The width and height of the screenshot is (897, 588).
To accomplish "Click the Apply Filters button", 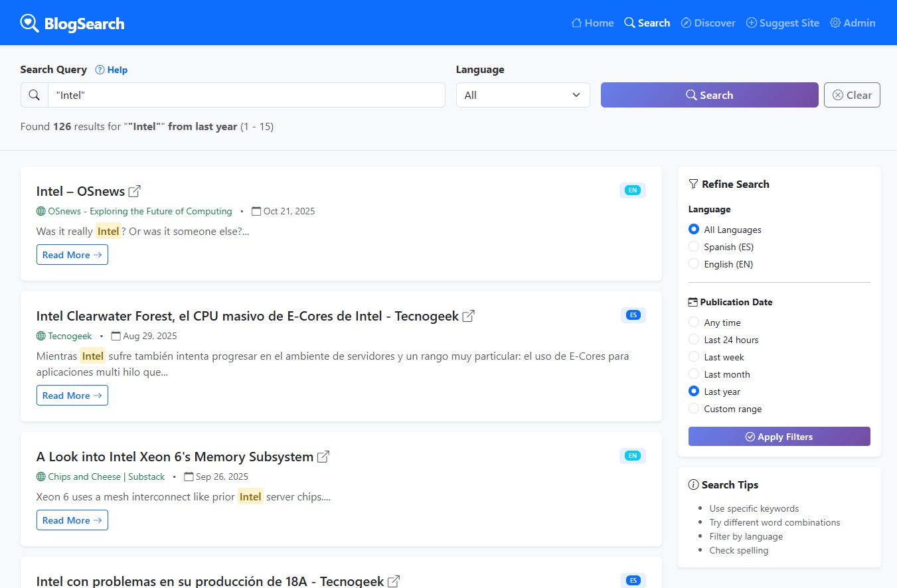I will (779, 437).
